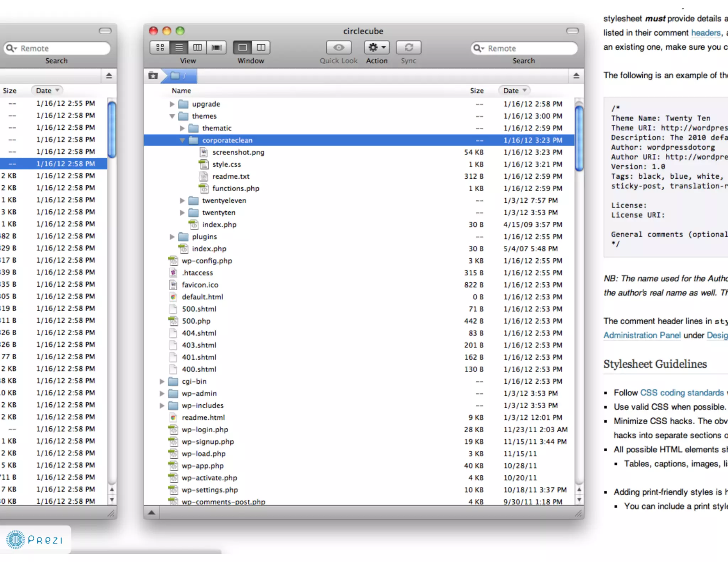Sort by Name column header
728x562 pixels.
click(x=181, y=91)
